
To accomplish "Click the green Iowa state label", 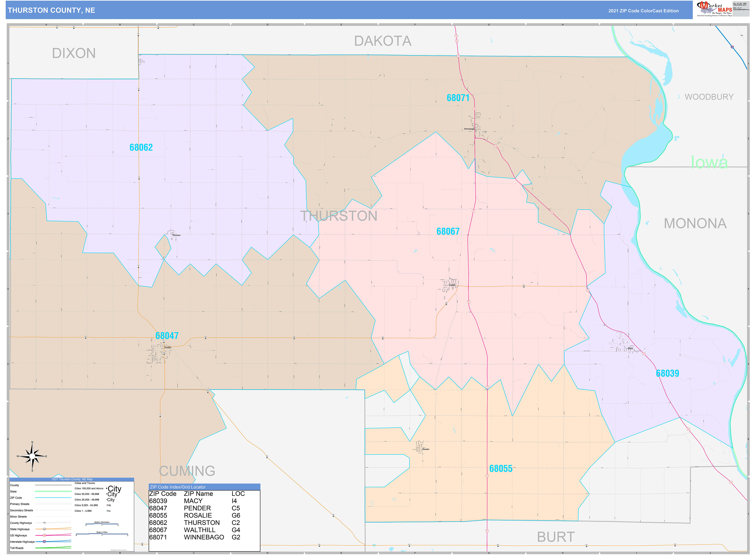I will [x=709, y=162].
